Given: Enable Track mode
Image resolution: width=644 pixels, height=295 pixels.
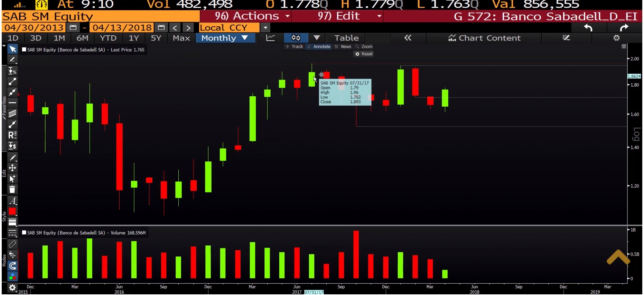Looking at the screenshot, I should coord(294,46).
